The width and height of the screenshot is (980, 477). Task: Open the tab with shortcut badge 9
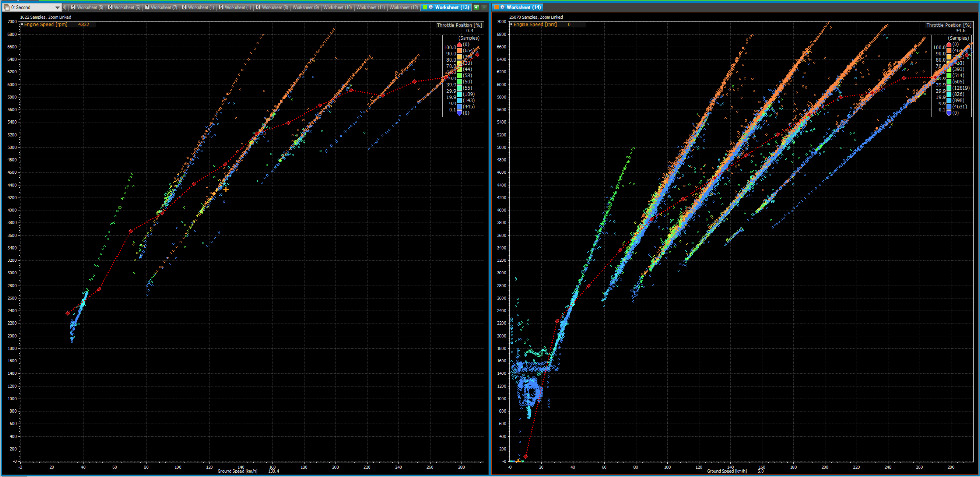click(x=235, y=7)
